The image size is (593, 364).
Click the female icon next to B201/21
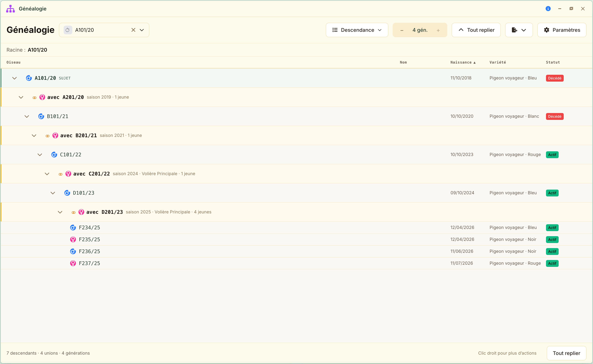[55, 135]
